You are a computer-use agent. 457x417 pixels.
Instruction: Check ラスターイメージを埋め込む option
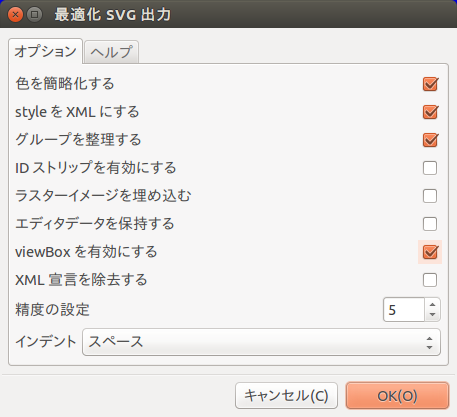click(430, 196)
